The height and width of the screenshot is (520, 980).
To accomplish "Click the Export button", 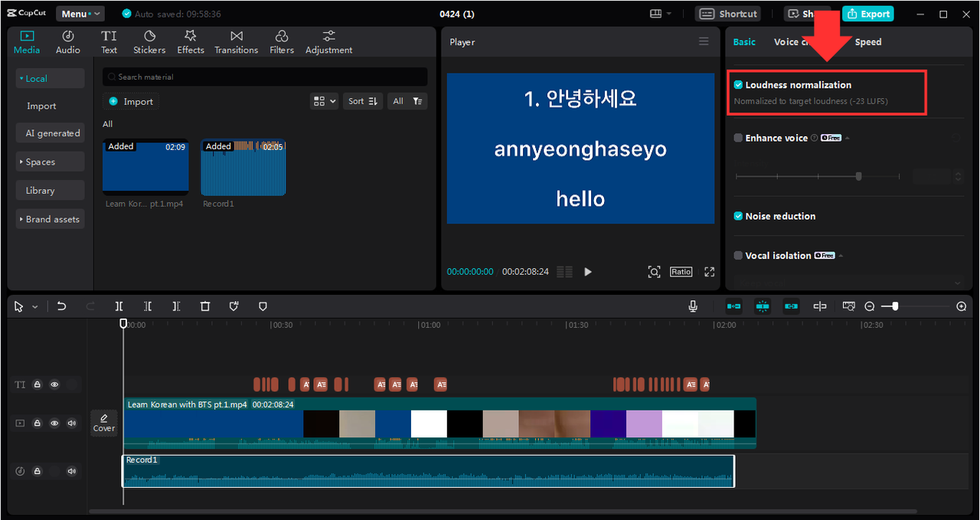I will [868, 14].
